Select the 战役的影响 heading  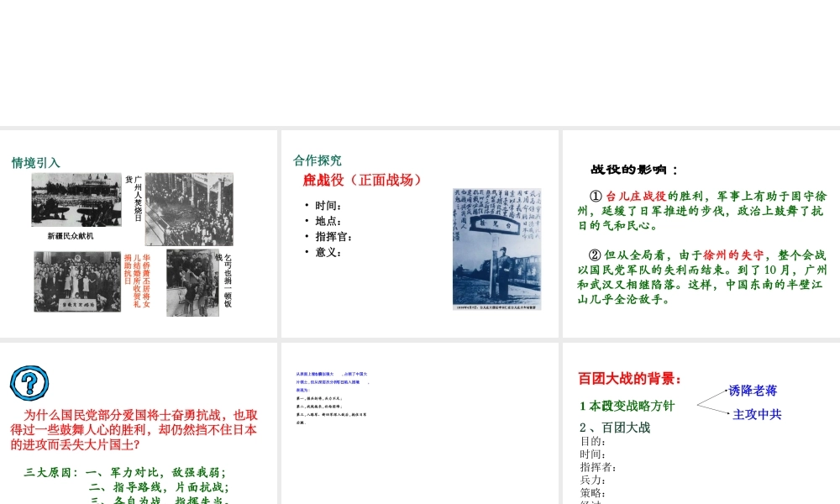click(634, 169)
